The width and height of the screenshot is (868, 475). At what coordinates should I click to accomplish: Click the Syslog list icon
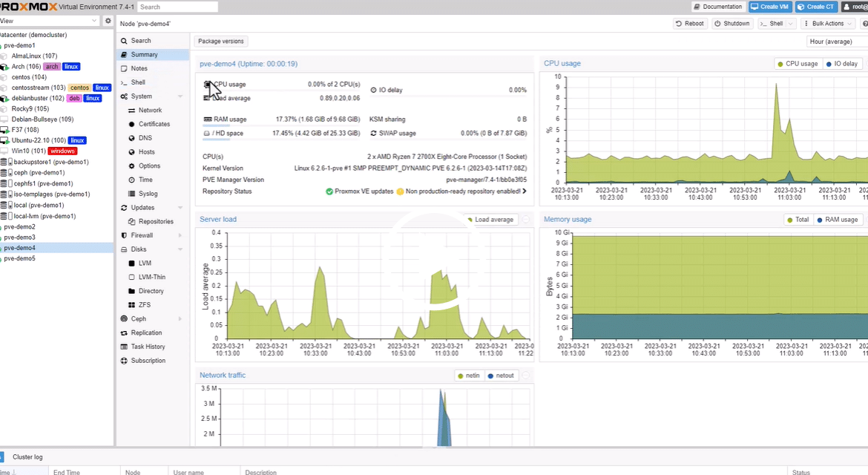tap(132, 194)
